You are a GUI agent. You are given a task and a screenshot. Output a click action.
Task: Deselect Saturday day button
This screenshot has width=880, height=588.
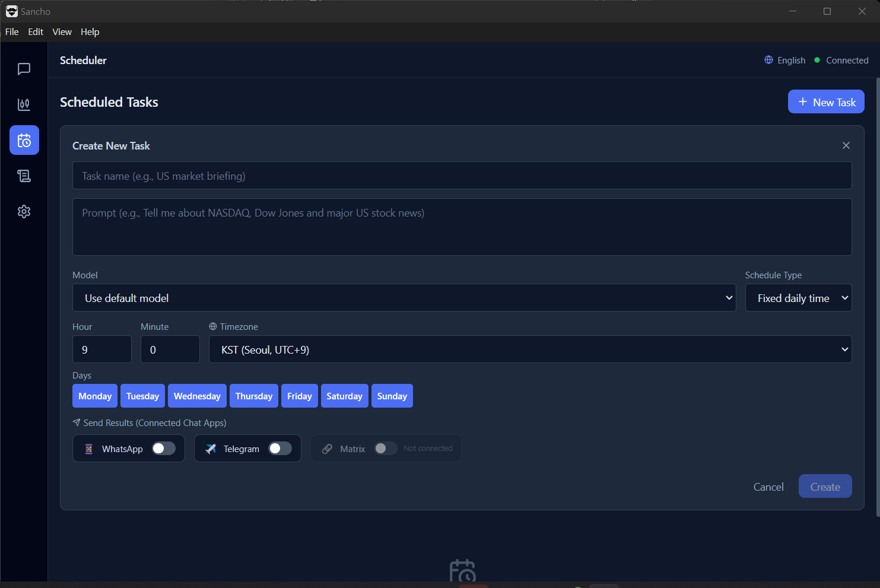point(344,396)
